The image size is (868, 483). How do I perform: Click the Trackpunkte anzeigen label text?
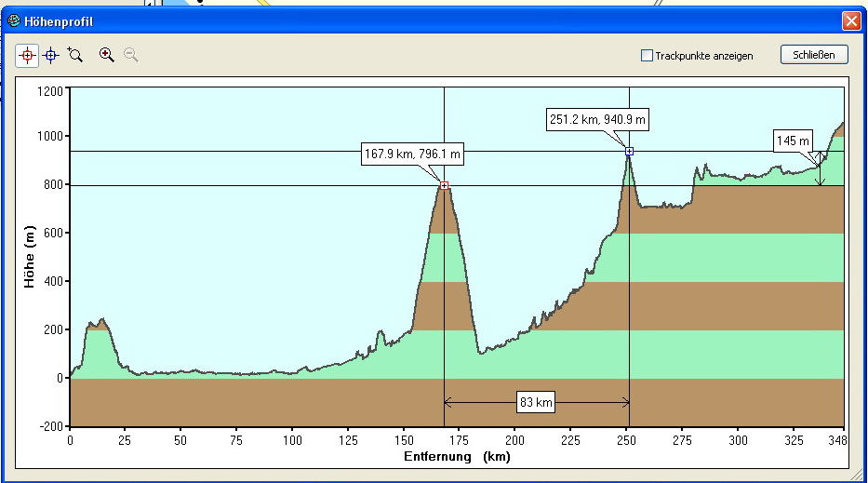point(703,56)
